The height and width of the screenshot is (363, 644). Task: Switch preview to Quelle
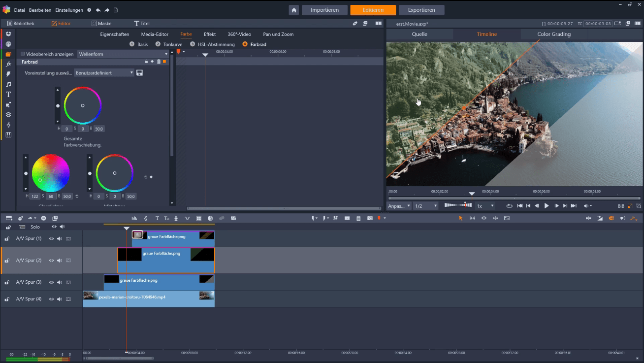tap(419, 34)
